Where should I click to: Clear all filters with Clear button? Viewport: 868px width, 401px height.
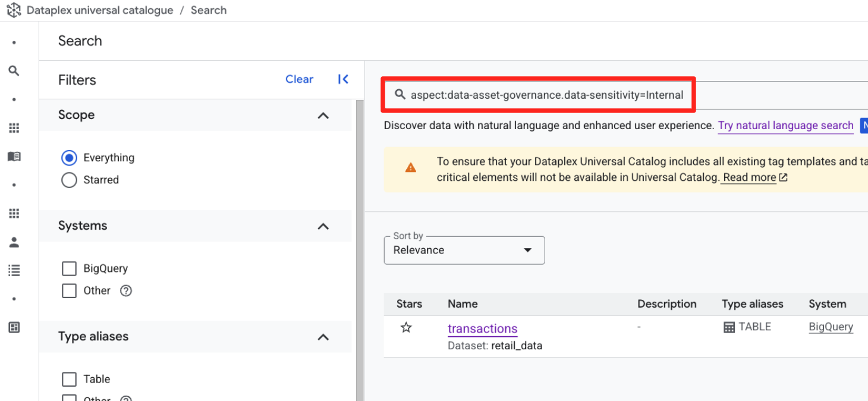[299, 79]
